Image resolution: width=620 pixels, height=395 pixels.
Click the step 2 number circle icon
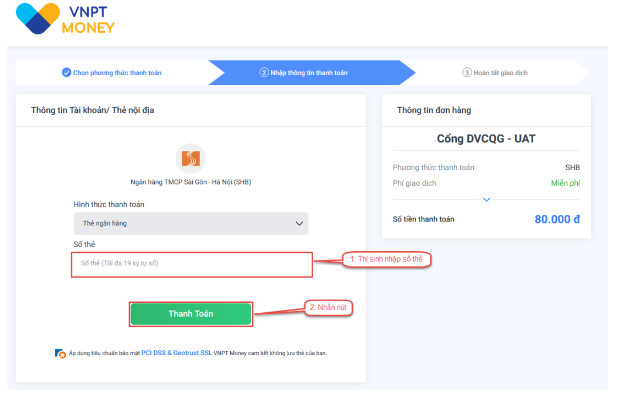[264, 72]
